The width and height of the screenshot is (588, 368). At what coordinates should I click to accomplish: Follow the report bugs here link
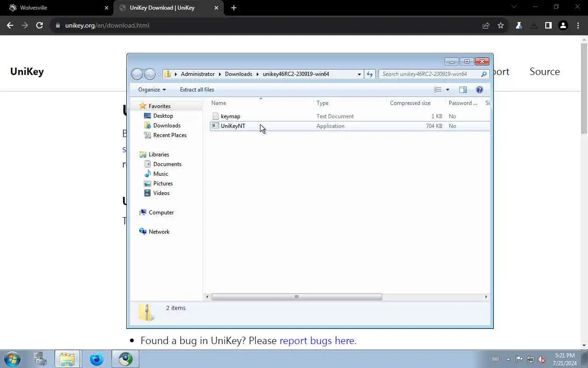coord(318,341)
